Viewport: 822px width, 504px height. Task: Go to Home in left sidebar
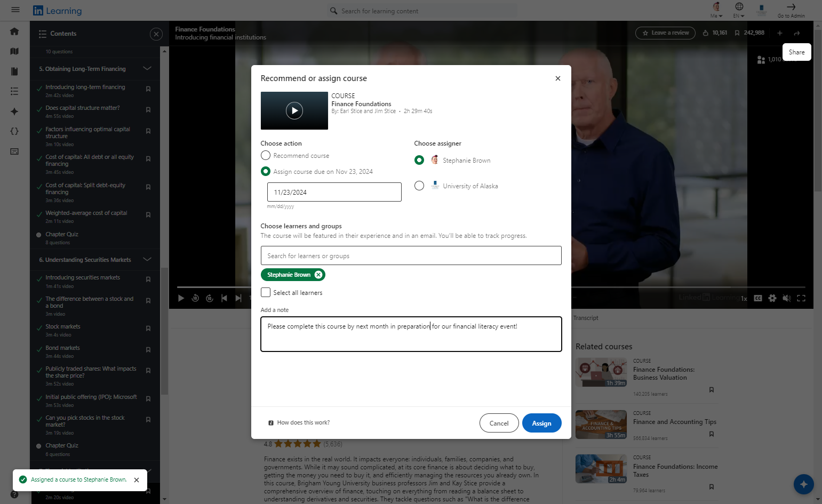tap(14, 31)
